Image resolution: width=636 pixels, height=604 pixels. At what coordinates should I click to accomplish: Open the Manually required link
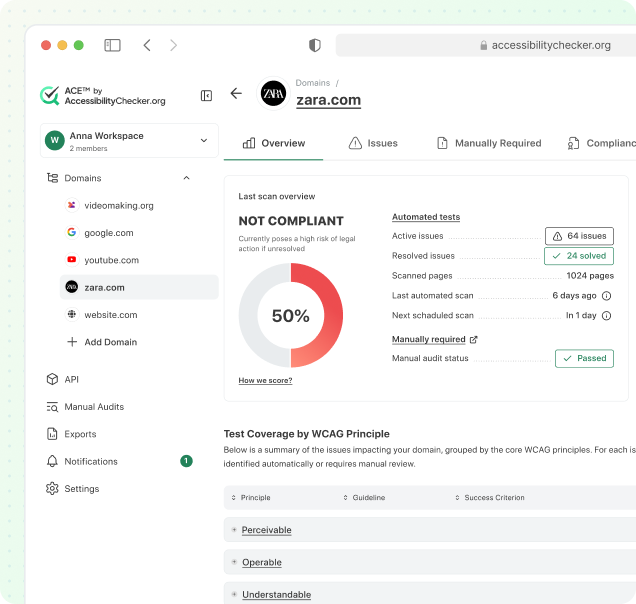point(429,339)
